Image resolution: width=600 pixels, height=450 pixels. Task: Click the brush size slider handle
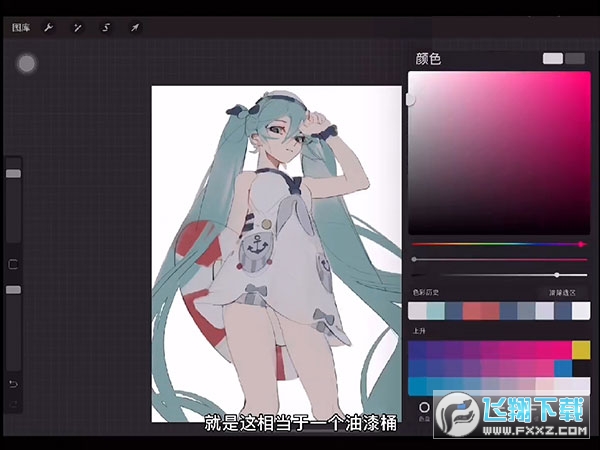13,174
